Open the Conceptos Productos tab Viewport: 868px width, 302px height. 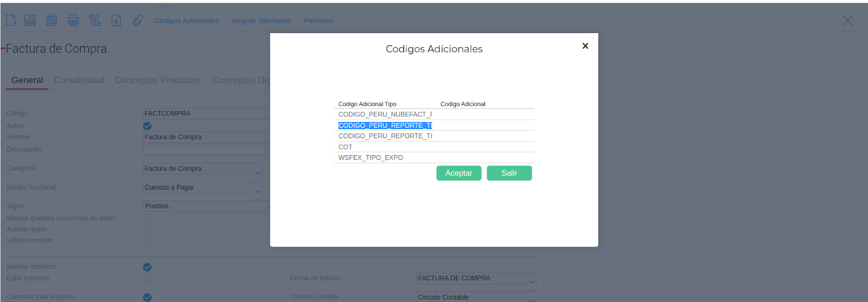point(158,80)
